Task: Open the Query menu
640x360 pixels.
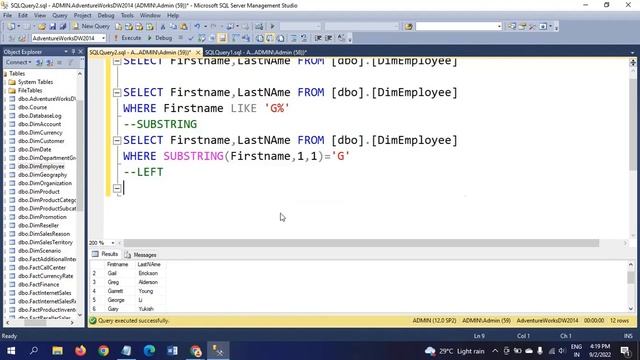Action: click(x=60, y=16)
